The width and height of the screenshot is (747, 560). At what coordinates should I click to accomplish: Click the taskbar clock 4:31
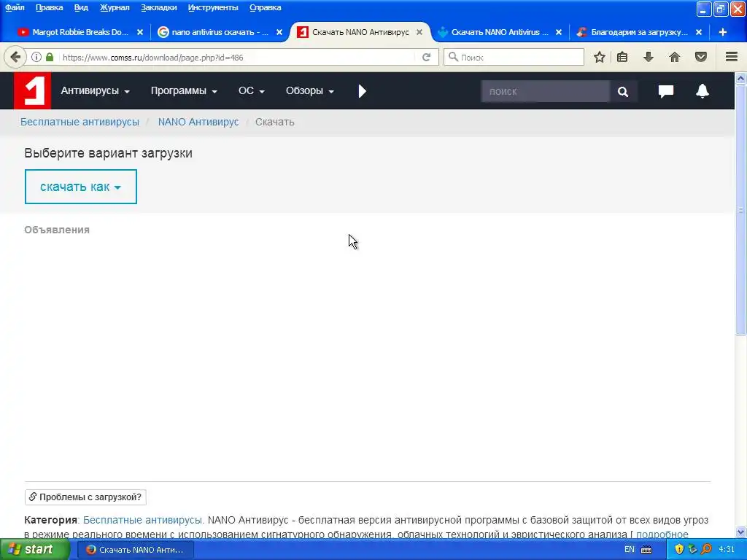[x=727, y=550]
